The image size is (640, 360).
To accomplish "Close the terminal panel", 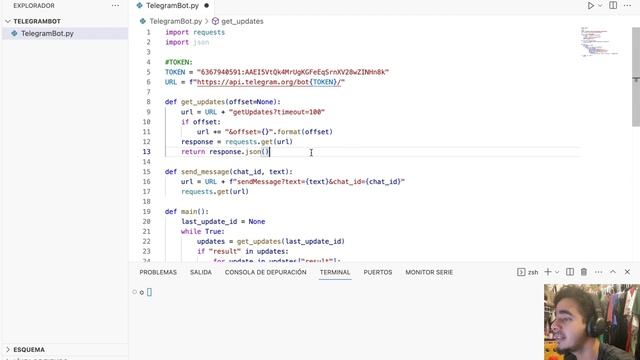I will point(627,272).
